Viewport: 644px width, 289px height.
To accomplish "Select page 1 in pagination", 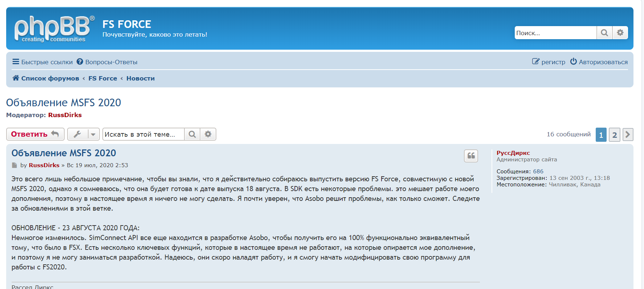I will [x=601, y=135].
